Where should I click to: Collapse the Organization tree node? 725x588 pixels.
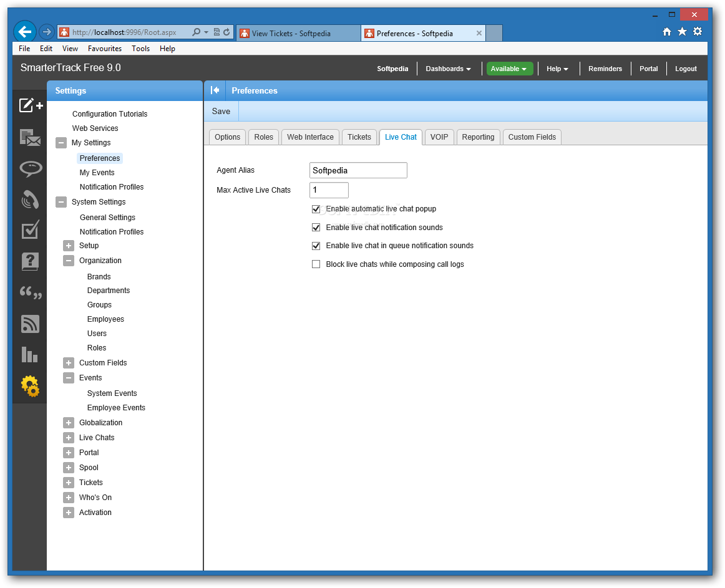[x=69, y=261]
